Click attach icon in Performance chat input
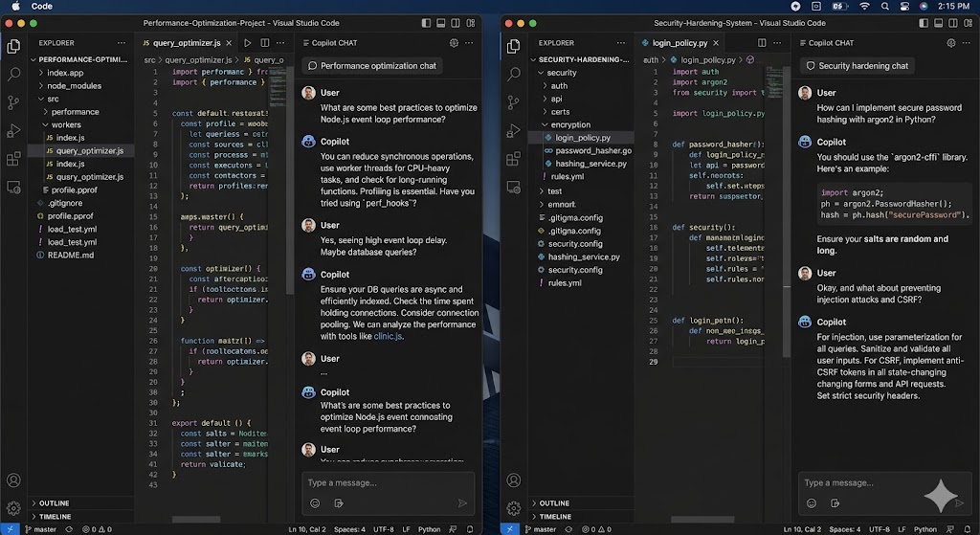980x535 pixels. (339, 503)
